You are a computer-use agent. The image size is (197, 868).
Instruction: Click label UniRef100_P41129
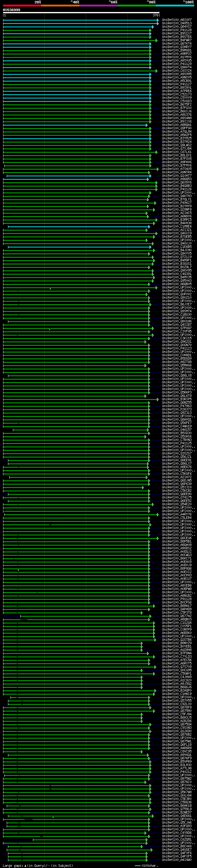click(x=177, y=64)
